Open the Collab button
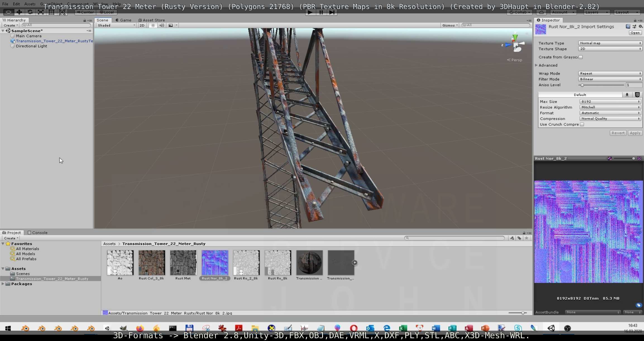 [x=519, y=12]
